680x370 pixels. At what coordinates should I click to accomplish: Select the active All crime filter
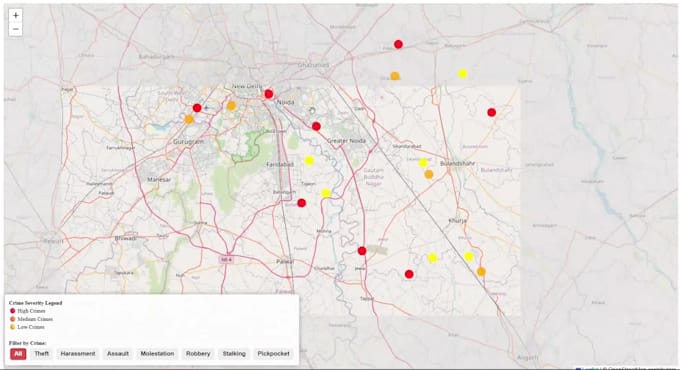click(18, 354)
